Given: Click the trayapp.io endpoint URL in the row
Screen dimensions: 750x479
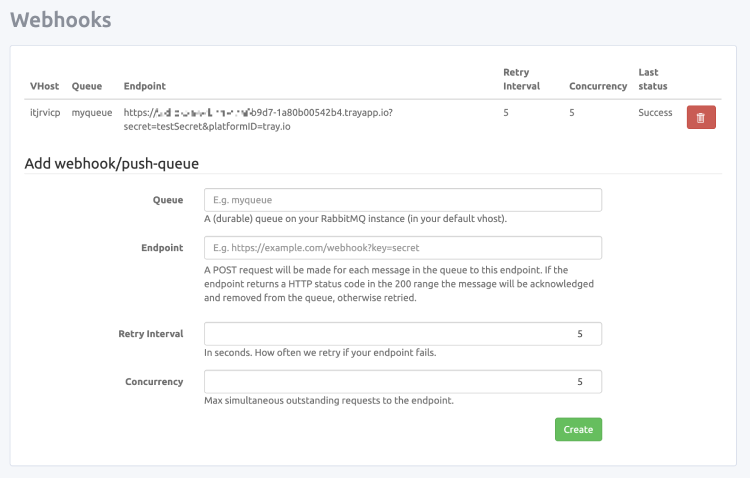Looking at the screenshot, I should pos(257,119).
